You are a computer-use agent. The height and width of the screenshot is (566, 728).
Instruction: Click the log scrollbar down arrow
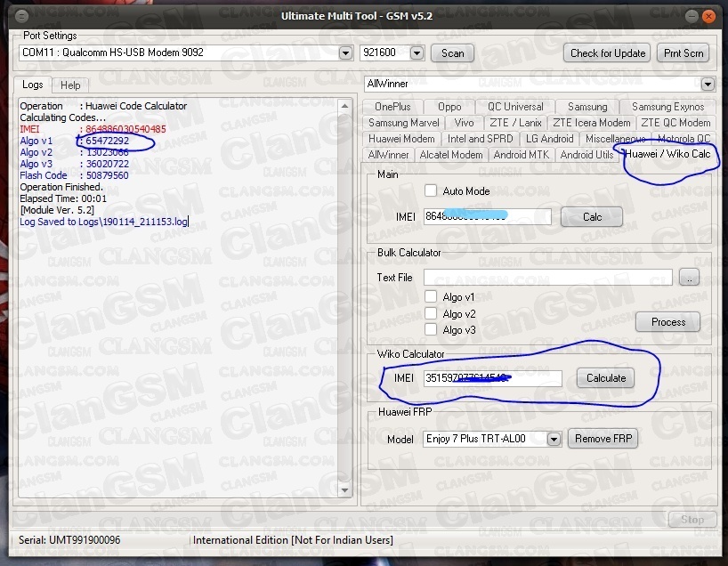pos(344,489)
